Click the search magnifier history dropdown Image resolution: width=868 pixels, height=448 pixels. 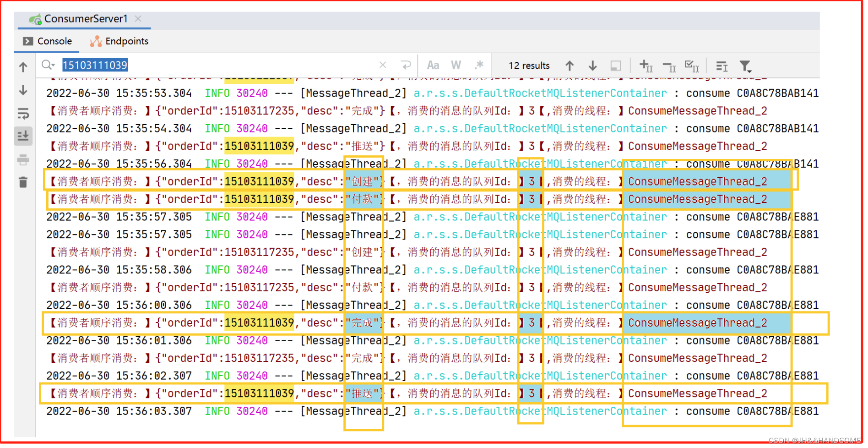48,65
